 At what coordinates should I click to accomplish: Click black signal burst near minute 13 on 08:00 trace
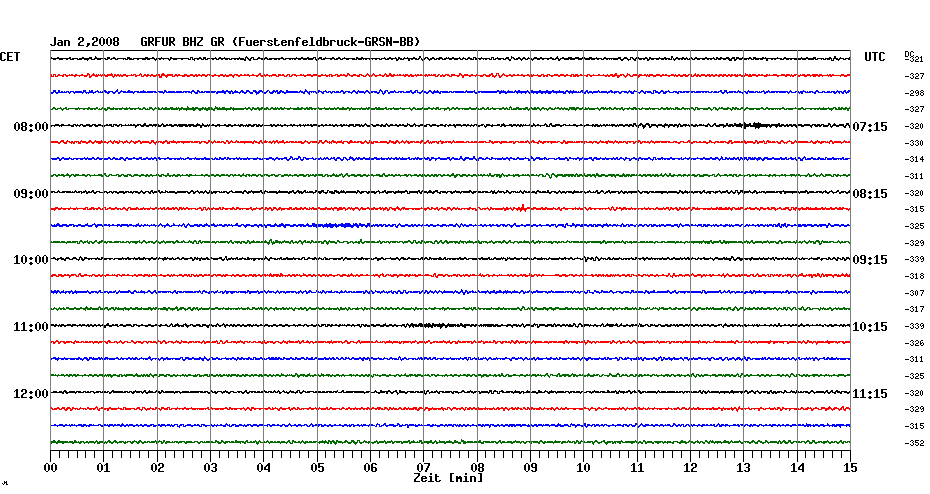756,125
